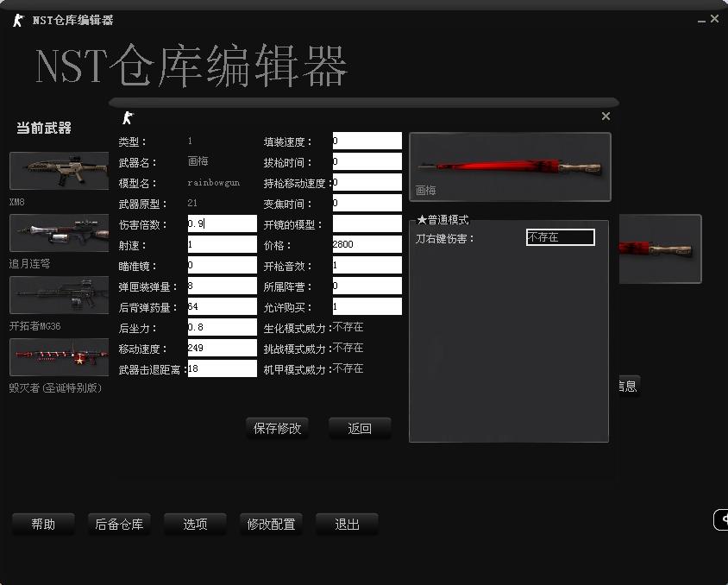Select the XM8 weapon thumbnail
Viewport: 728px width, 585px height.
[x=59, y=170]
